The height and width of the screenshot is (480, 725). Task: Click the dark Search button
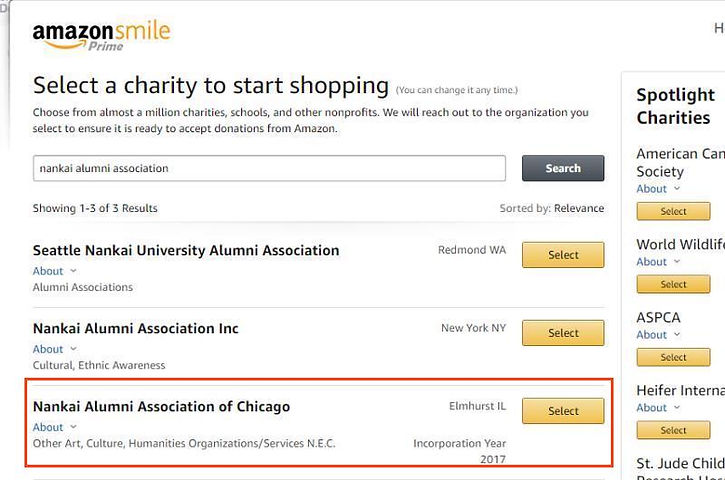coord(563,168)
